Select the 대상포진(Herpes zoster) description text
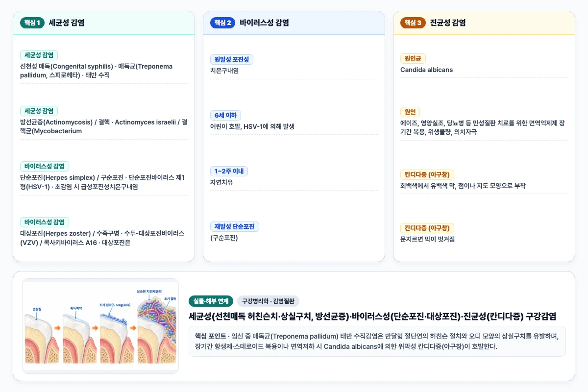 [x=102, y=238]
